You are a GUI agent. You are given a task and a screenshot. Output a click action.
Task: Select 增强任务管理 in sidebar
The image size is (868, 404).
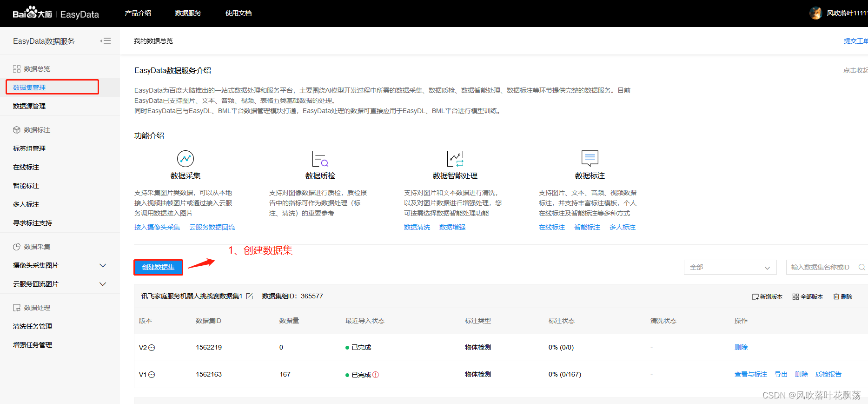[33, 345]
